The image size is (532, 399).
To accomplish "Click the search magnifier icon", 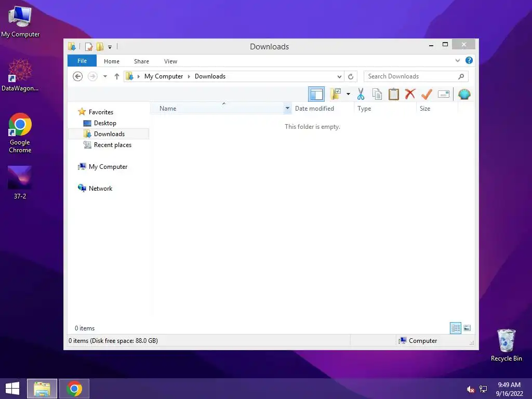I will point(461,76).
